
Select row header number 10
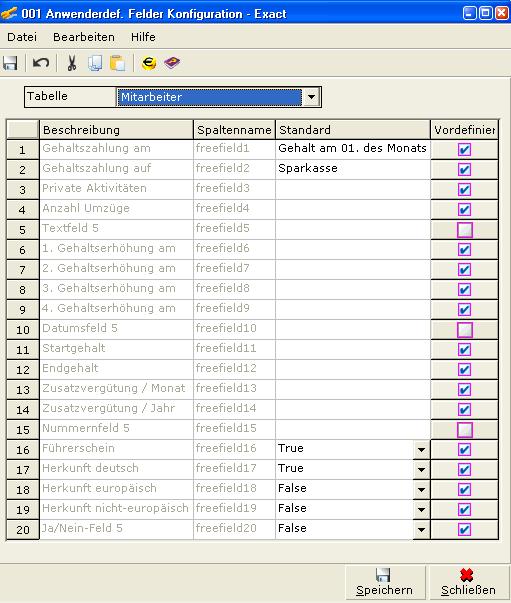coord(23,330)
